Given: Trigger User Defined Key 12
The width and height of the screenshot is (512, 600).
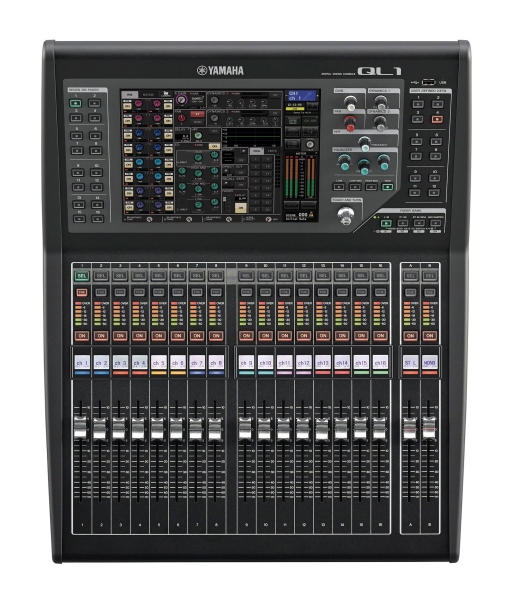Looking at the screenshot, I should coord(433,192).
